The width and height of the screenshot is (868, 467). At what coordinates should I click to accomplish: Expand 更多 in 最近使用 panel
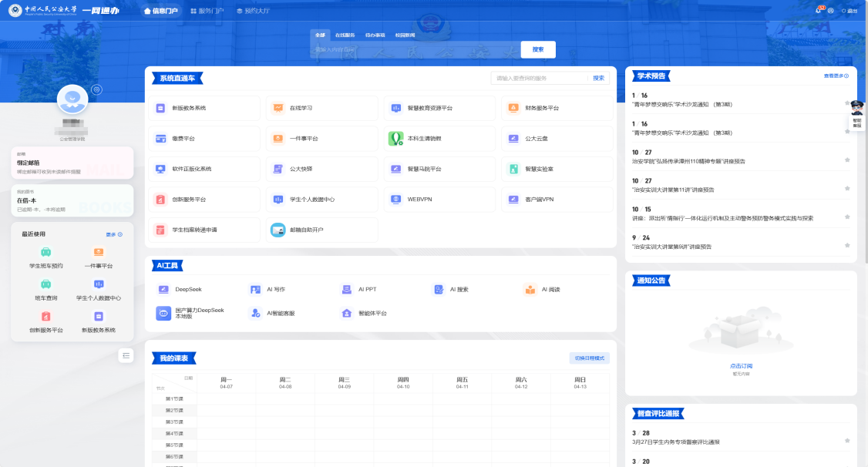point(114,234)
